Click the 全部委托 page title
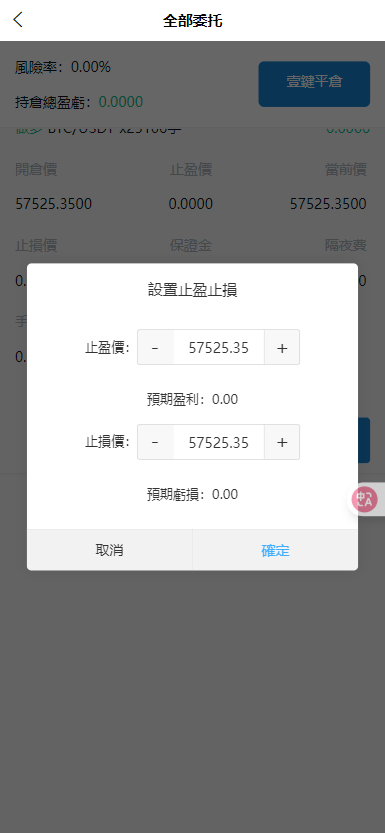385x833 pixels. point(192,21)
